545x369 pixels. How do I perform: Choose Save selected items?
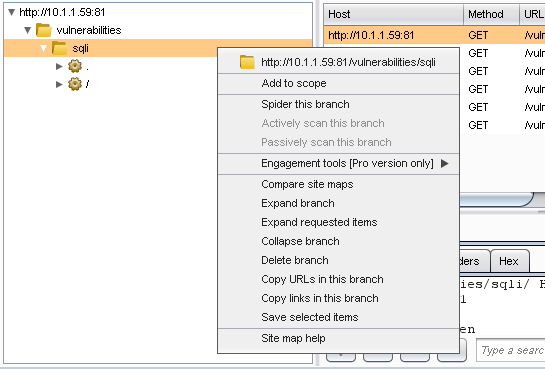338,317
